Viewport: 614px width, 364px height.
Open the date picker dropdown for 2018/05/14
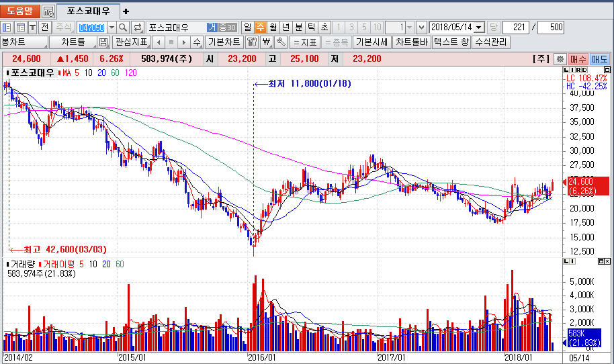(x=478, y=28)
